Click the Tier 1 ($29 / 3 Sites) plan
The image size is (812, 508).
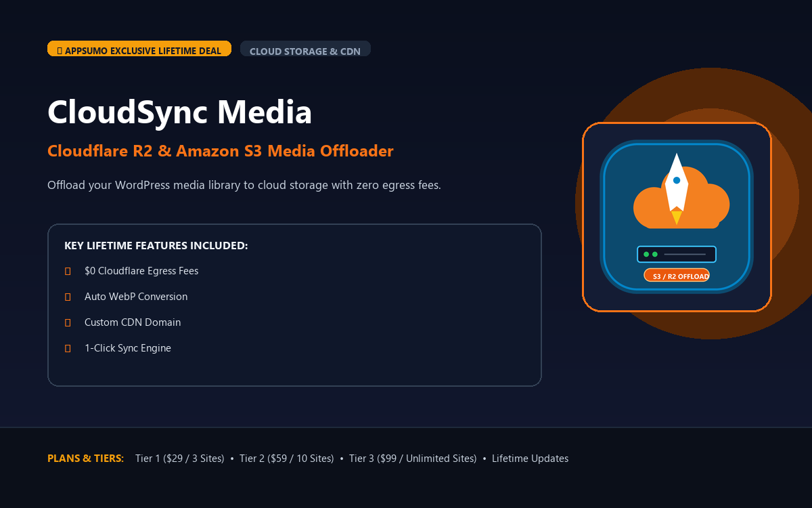point(180,459)
